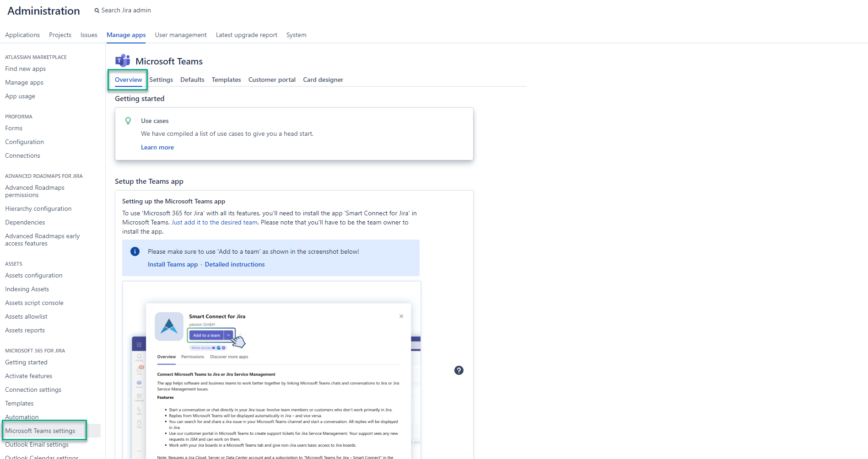Open Assets script console
Image resolution: width=868 pixels, height=459 pixels.
(x=34, y=303)
